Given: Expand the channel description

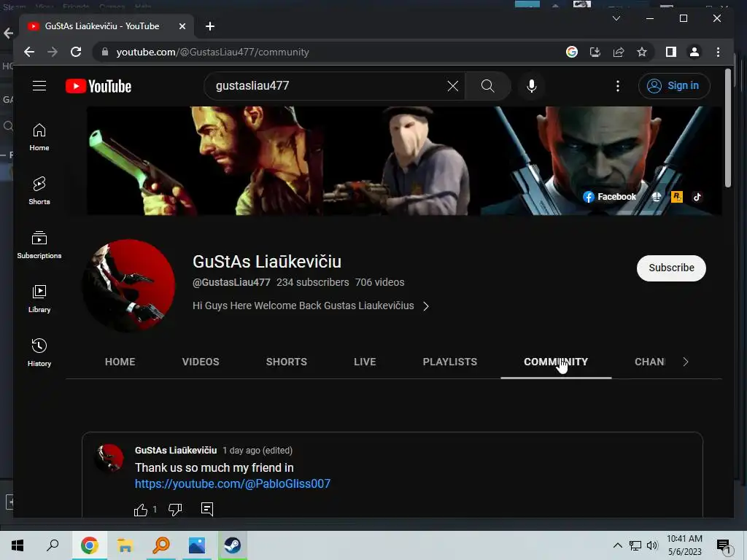Looking at the screenshot, I should 425,306.
